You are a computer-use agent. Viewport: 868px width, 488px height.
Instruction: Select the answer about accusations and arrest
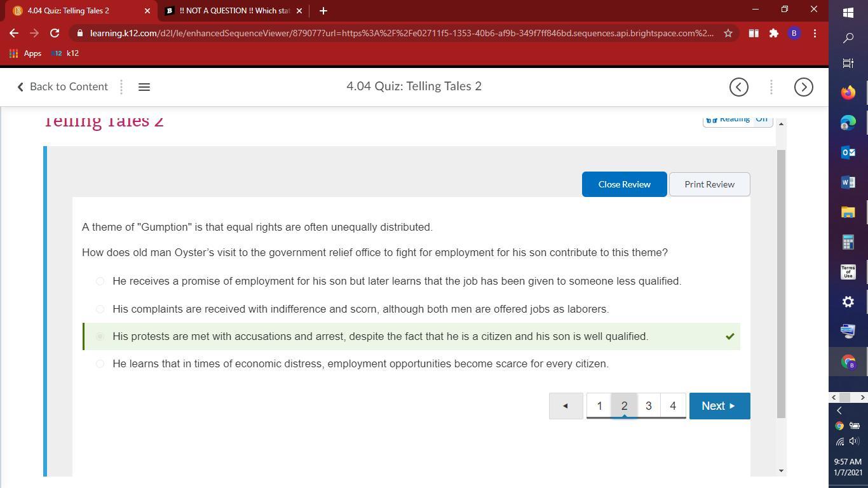click(x=100, y=336)
